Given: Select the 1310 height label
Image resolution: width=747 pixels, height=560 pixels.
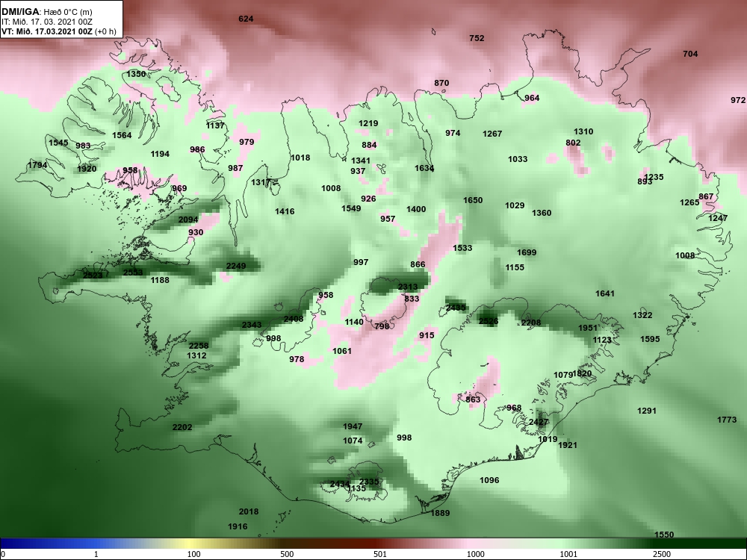Looking at the screenshot, I should pyautogui.click(x=583, y=131).
